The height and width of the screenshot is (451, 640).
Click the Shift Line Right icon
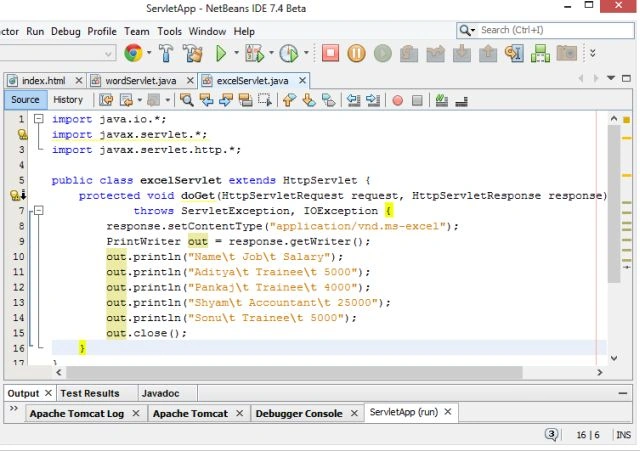coord(373,100)
